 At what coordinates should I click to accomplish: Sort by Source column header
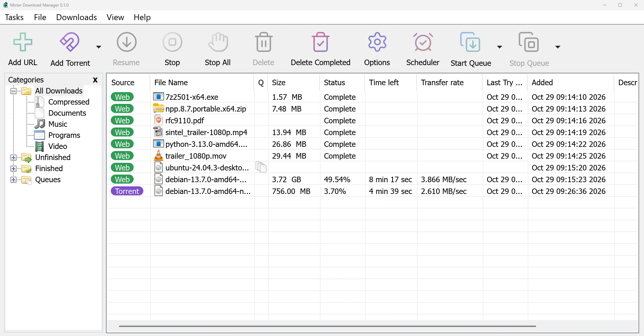pos(128,82)
